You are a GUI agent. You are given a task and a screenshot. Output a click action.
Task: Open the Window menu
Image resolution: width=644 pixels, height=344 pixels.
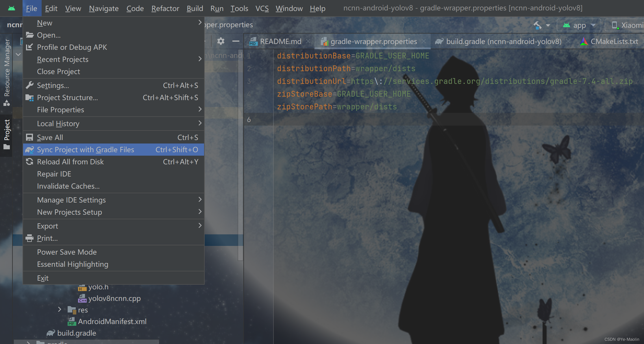click(x=289, y=8)
